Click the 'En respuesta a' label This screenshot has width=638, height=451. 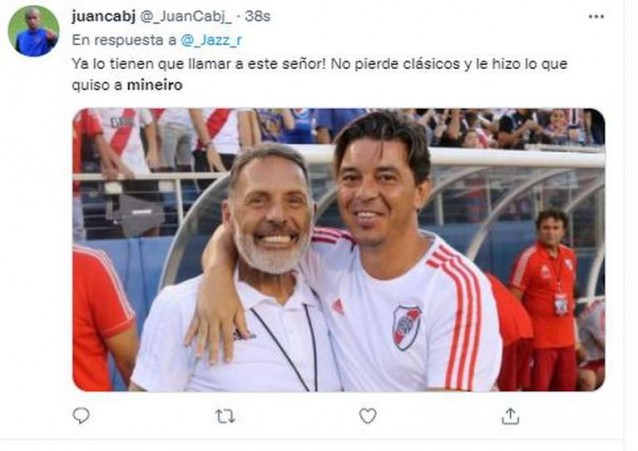coord(124,40)
